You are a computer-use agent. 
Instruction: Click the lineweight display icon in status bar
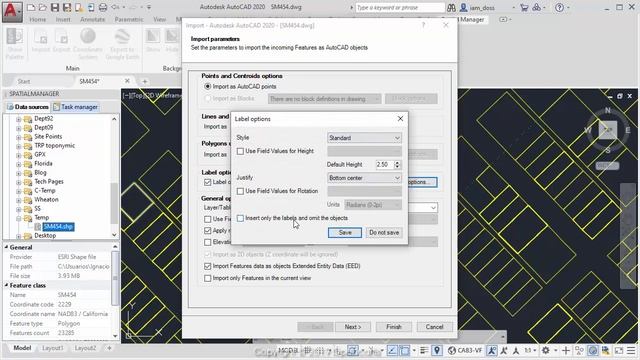pyautogui.click(x=424, y=350)
